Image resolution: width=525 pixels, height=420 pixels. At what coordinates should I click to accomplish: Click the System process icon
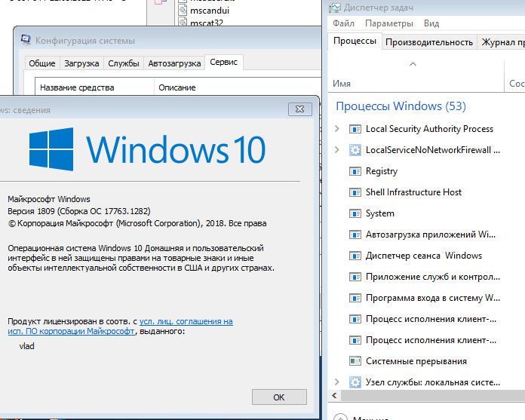click(x=355, y=213)
